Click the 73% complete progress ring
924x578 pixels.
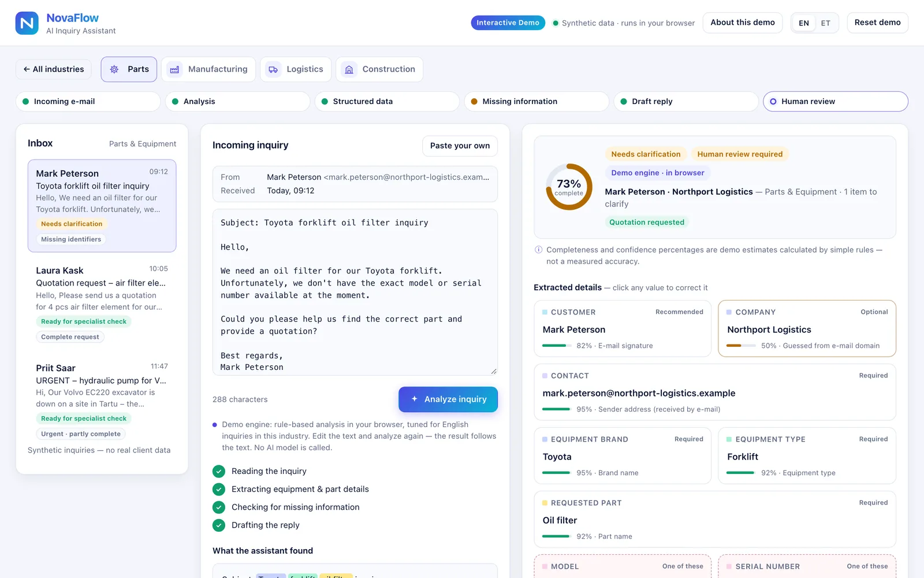click(569, 187)
